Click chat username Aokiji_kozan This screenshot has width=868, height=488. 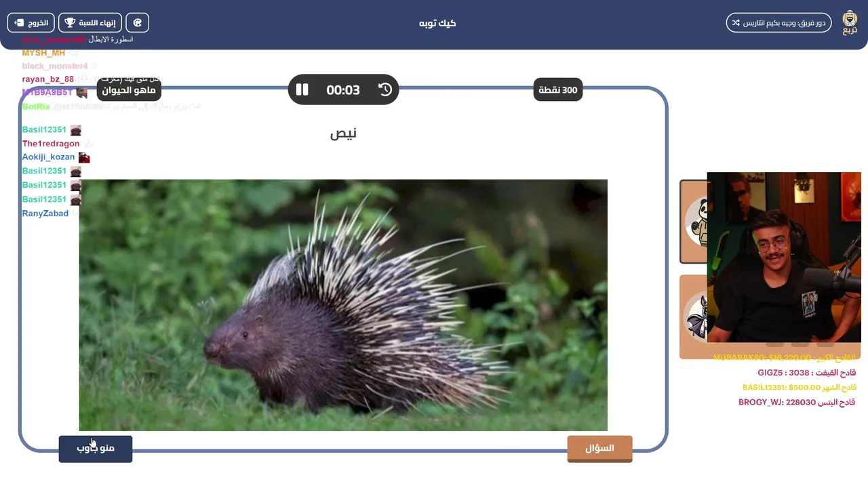click(x=48, y=157)
